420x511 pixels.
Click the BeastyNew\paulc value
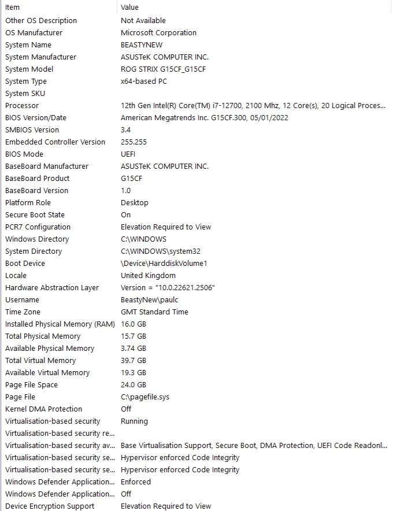(x=150, y=300)
